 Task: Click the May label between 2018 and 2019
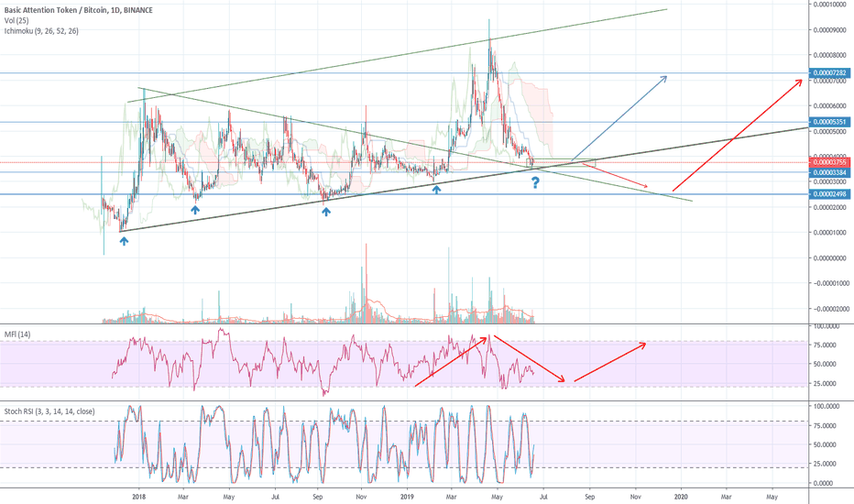[229, 497]
